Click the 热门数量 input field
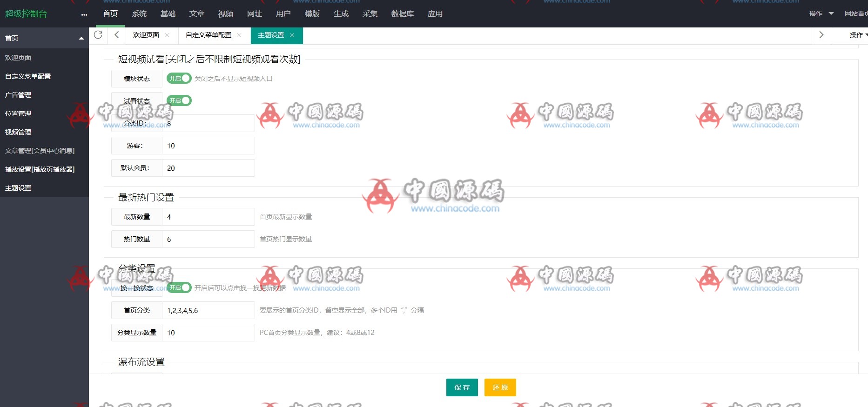868x407 pixels. tap(209, 239)
